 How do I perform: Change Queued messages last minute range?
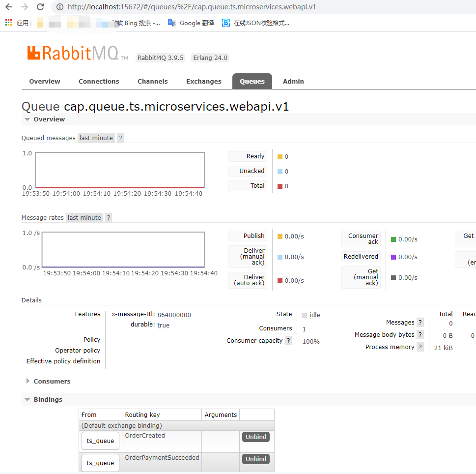tap(96, 138)
